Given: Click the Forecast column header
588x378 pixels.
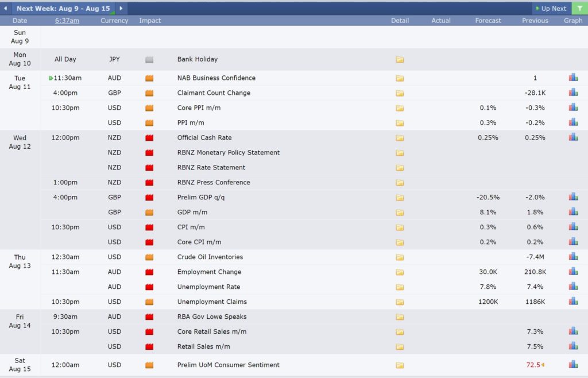Looking at the screenshot, I should [488, 21].
